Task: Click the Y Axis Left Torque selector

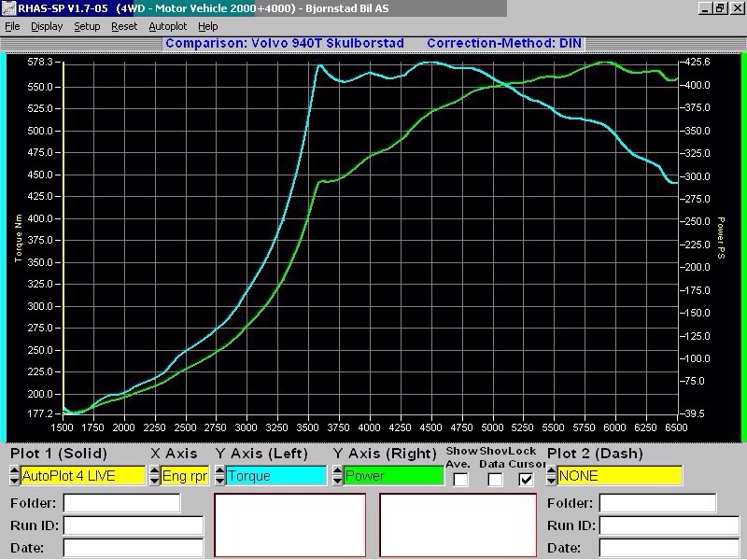Action: (276, 476)
